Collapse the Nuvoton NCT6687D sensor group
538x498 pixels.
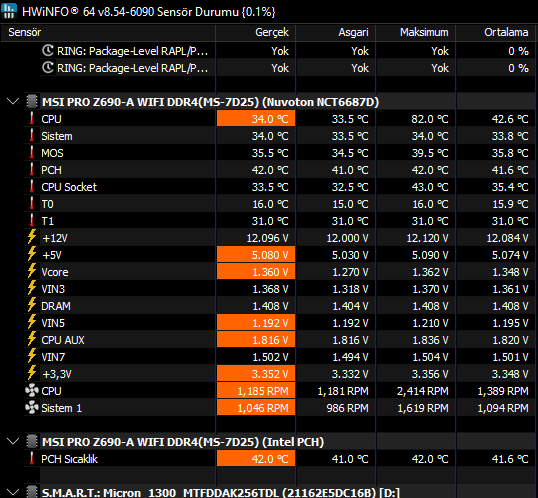[x=13, y=102]
